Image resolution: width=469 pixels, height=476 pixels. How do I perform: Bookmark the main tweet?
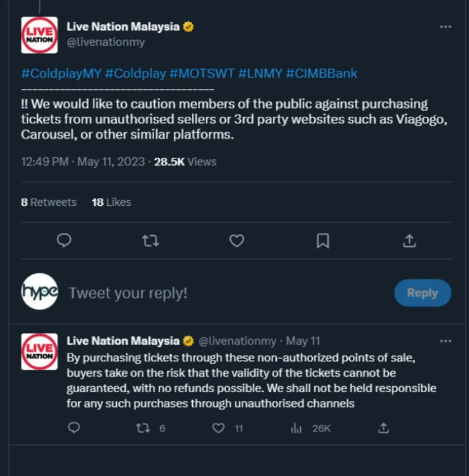(x=323, y=241)
